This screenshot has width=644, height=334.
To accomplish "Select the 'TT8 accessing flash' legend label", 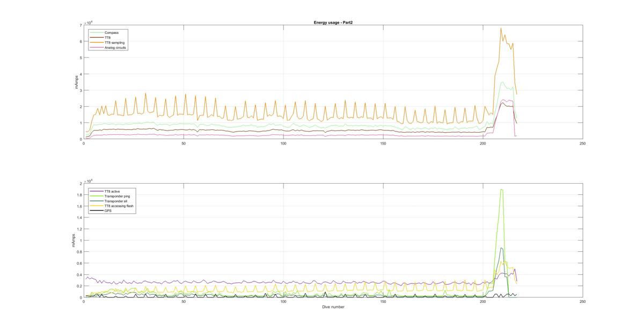I will pyautogui.click(x=119, y=206).
